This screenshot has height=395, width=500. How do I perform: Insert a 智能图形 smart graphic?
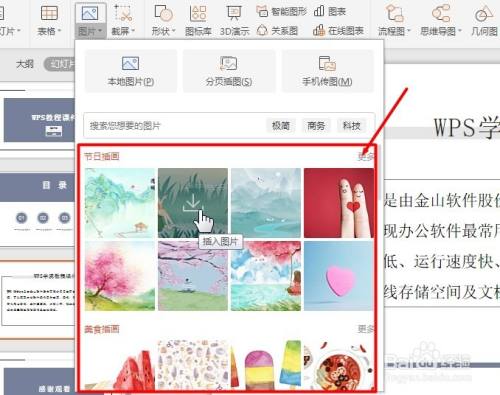(282, 12)
